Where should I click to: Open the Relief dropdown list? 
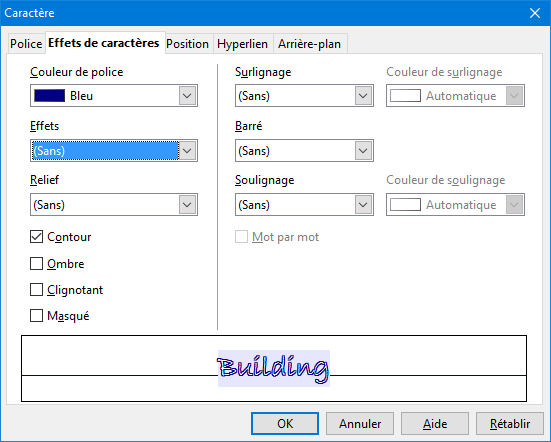pyautogui.click(x=114, y=204)
